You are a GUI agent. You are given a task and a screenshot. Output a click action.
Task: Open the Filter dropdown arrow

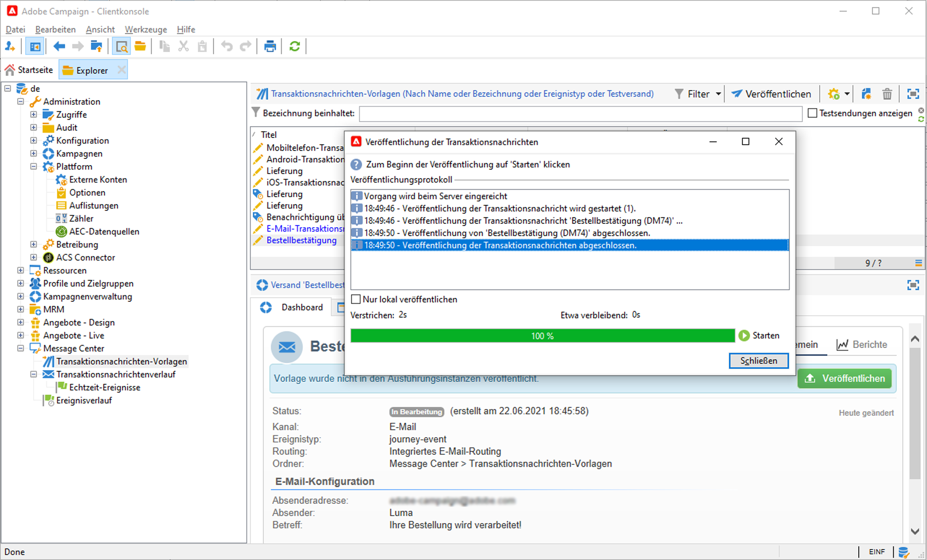(718, 94)
